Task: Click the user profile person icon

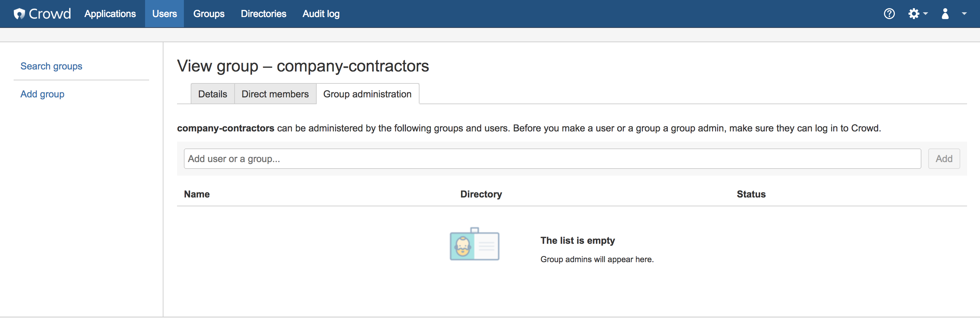Action: [x=945, y=14]
